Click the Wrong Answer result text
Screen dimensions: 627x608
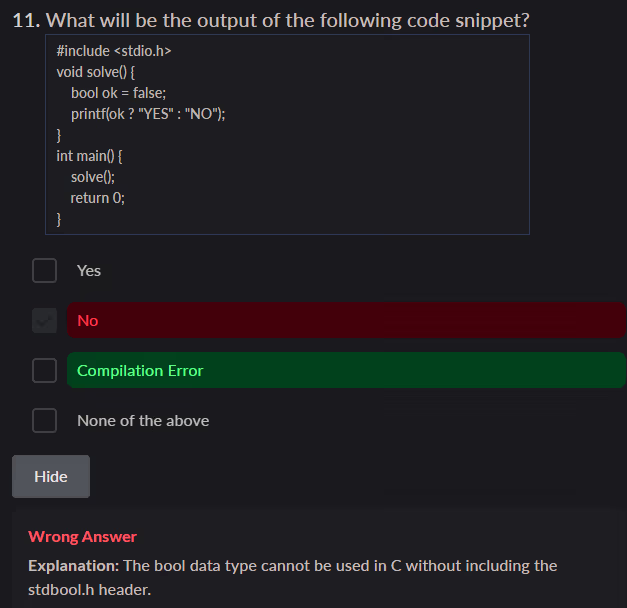coord(83,537)
